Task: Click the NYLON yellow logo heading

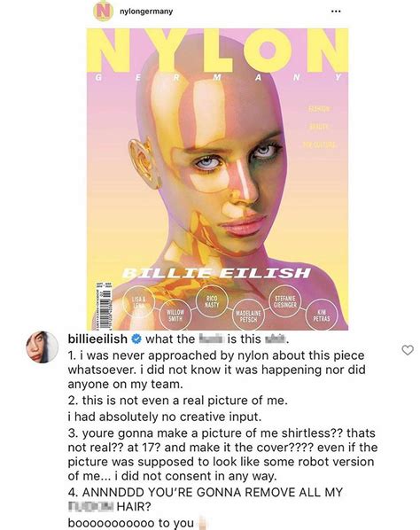Action: click(217, 50)
